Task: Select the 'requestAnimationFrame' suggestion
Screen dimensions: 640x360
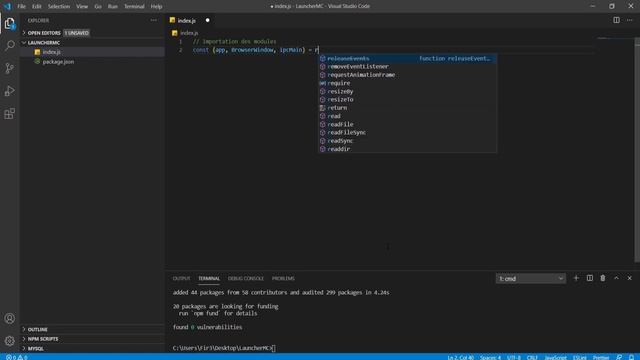Action: point(407,75)
